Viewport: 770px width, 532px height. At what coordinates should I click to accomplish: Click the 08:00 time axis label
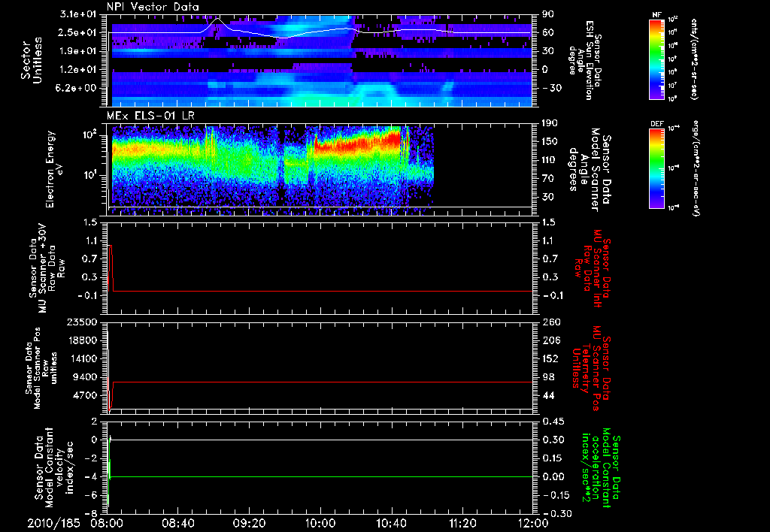[107, 523]
